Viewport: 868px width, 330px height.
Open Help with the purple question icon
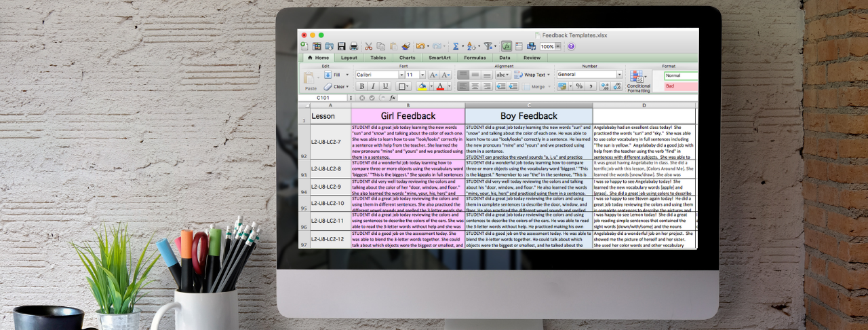pos(571,46)
